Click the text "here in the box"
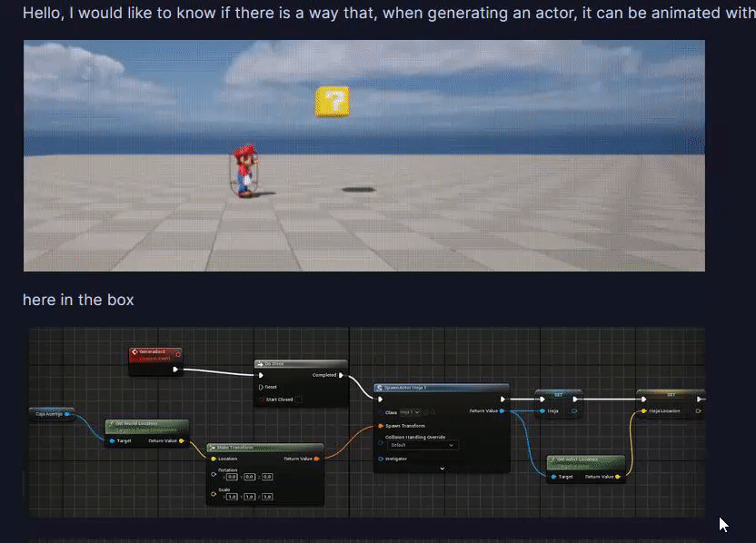This screenshot has height=543, width=756. (x=78, y=300)
